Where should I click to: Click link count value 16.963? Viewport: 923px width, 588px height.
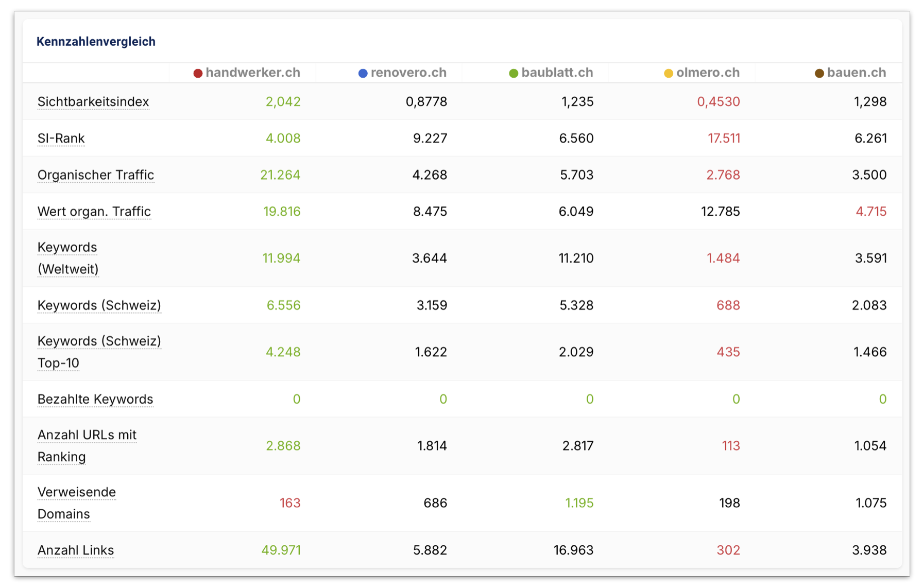coord(574,550)
